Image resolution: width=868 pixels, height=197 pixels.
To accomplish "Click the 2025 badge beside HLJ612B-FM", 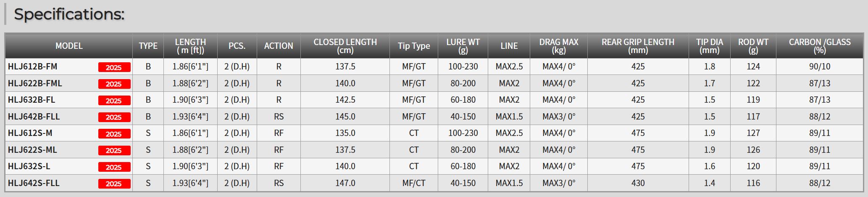I will pyautogui.click(x=114, y=67).
